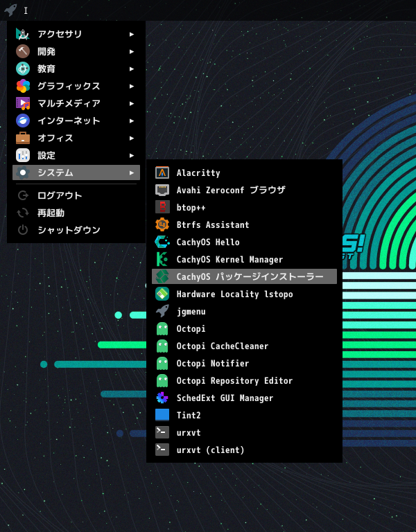
Task: Click the シャットダウン power icon
Action: pyautogui.click(x=23, y=230)
